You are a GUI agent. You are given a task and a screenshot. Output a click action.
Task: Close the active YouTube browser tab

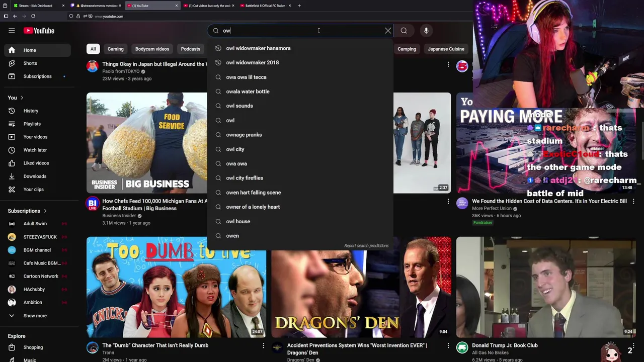[176, 6]
